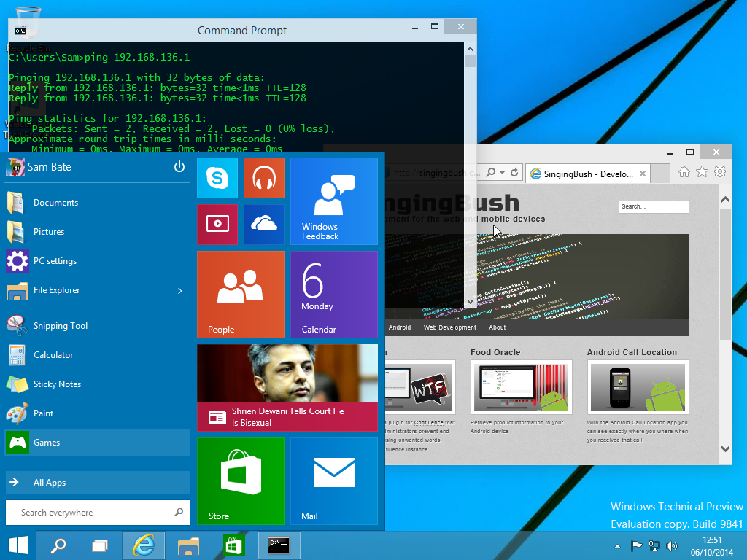Open taskbar Search magnifier

58,545
